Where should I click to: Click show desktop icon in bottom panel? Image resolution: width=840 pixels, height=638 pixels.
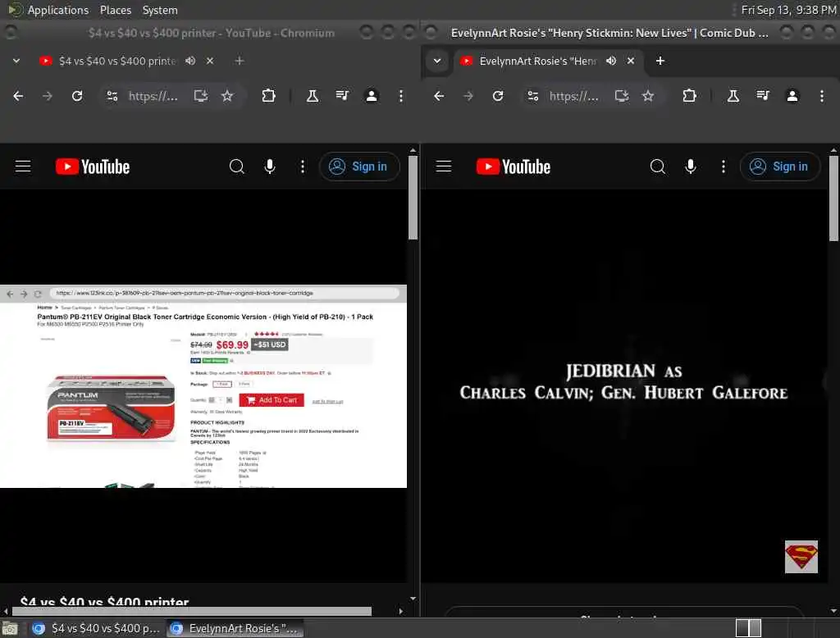click(x=10, y=628)
